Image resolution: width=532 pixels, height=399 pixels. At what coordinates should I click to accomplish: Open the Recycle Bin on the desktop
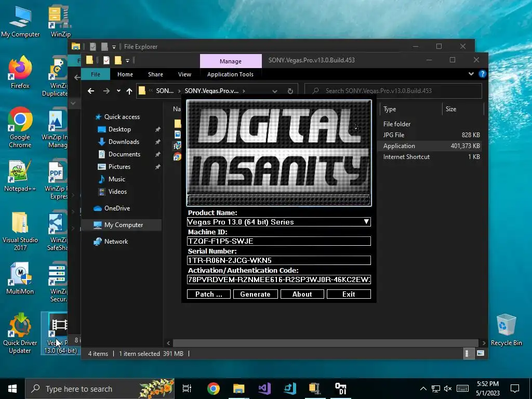coord(506,330)
